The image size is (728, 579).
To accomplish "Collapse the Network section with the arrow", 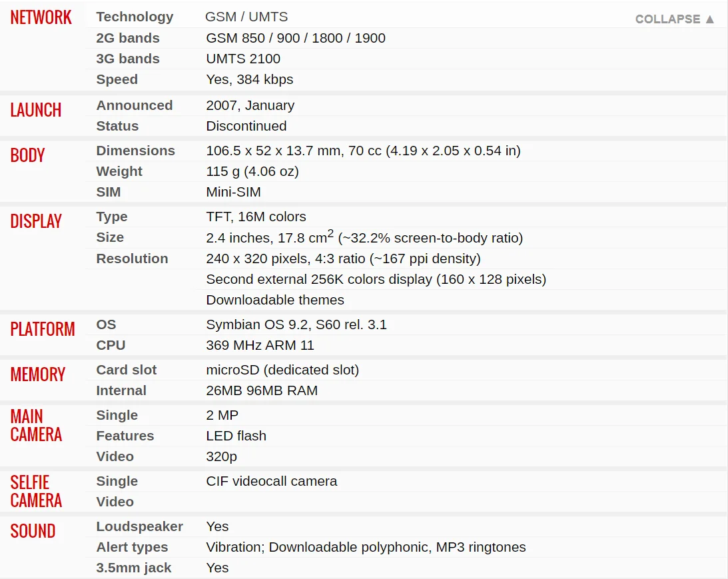I will click(x=675, y=19).
